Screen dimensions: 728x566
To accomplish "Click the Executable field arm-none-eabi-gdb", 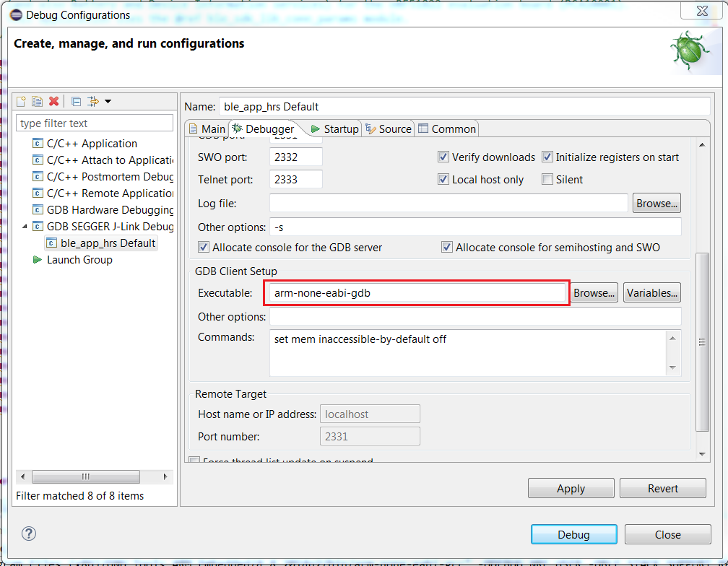I will (x=417, y=292).
